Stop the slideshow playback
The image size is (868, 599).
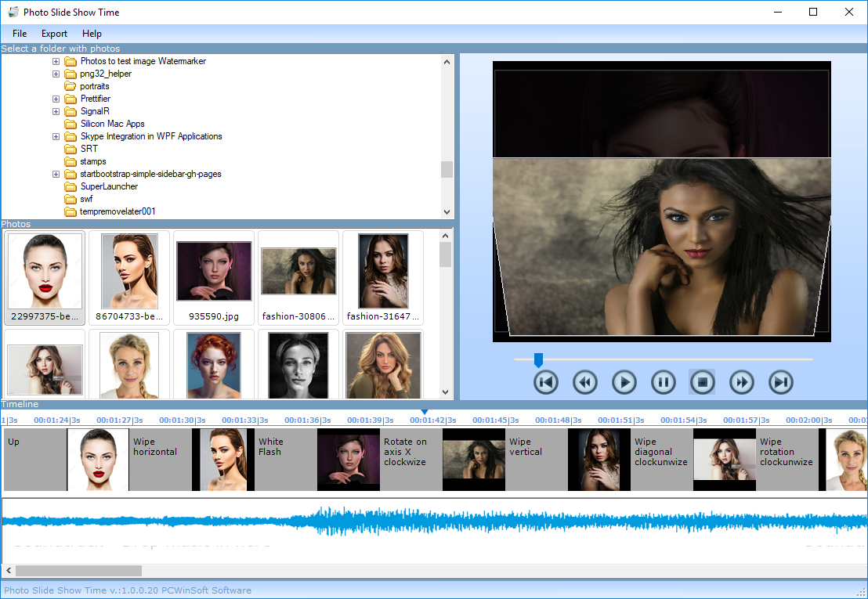(702, 382)
